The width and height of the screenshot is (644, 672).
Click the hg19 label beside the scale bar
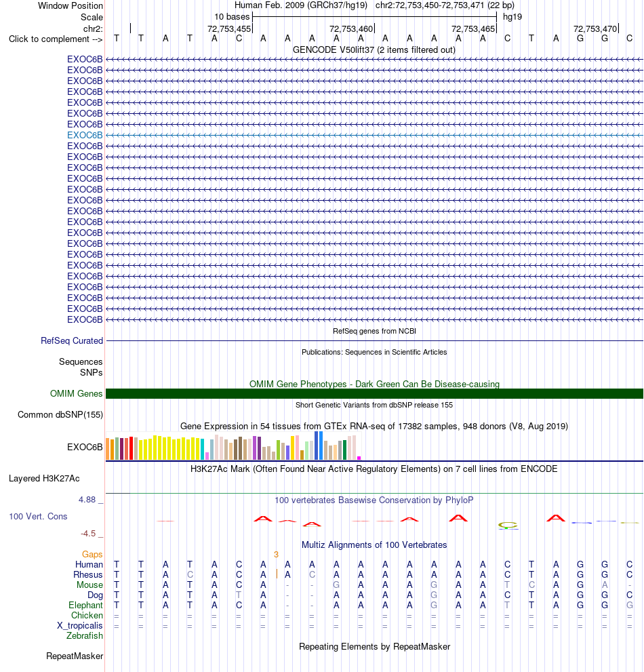pyautogui.click(x=512, y=17)
